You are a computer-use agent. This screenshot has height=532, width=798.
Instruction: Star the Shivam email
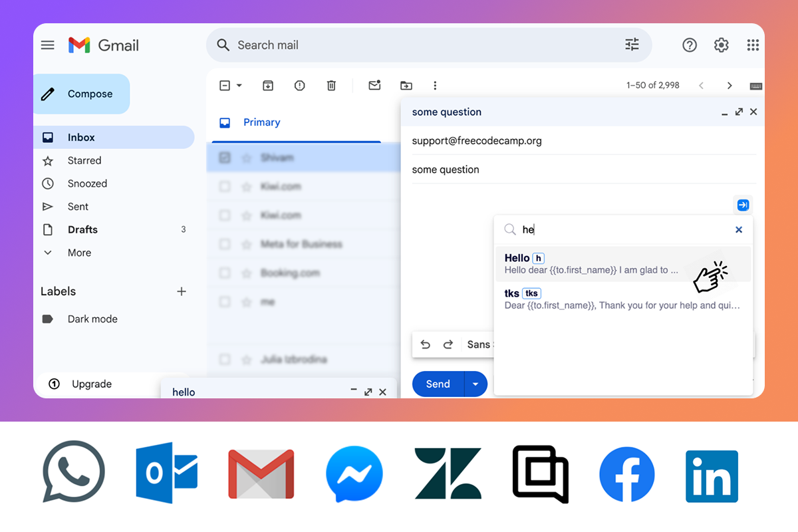tap(247, 158)
